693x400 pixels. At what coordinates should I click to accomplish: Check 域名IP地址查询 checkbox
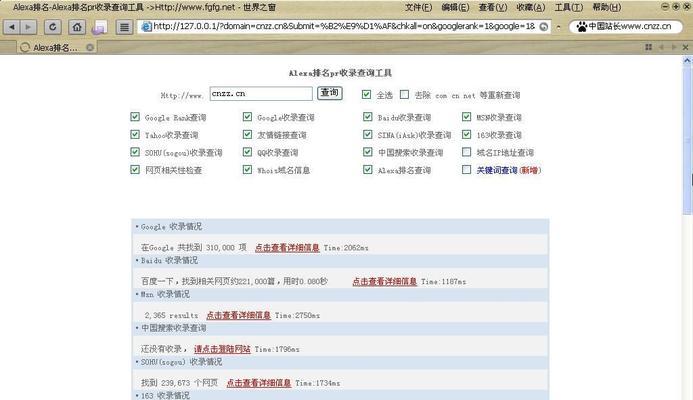pyautogui.click(x=466, y=152)
